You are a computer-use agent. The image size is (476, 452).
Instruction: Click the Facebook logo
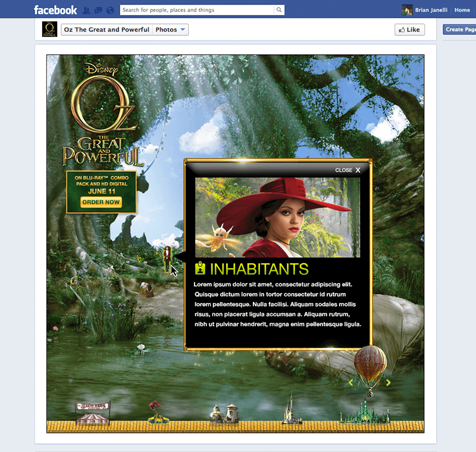tap(55, 10)
